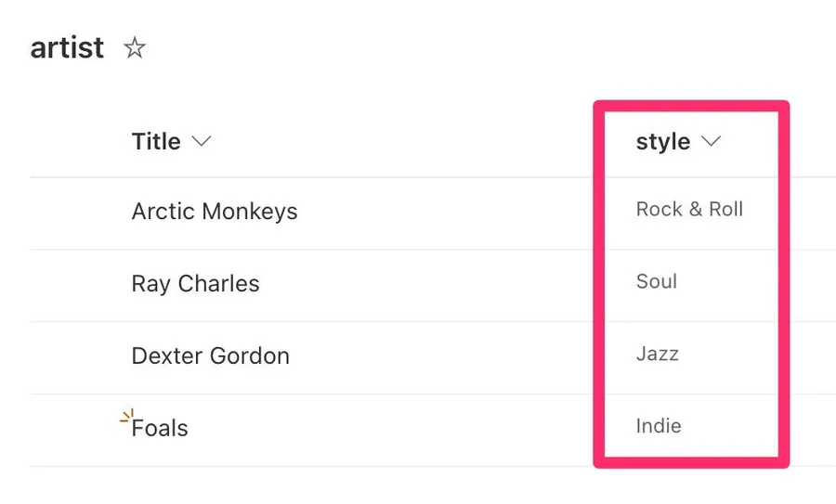Open the Dexter Gordon item

[x=210, y=356]
